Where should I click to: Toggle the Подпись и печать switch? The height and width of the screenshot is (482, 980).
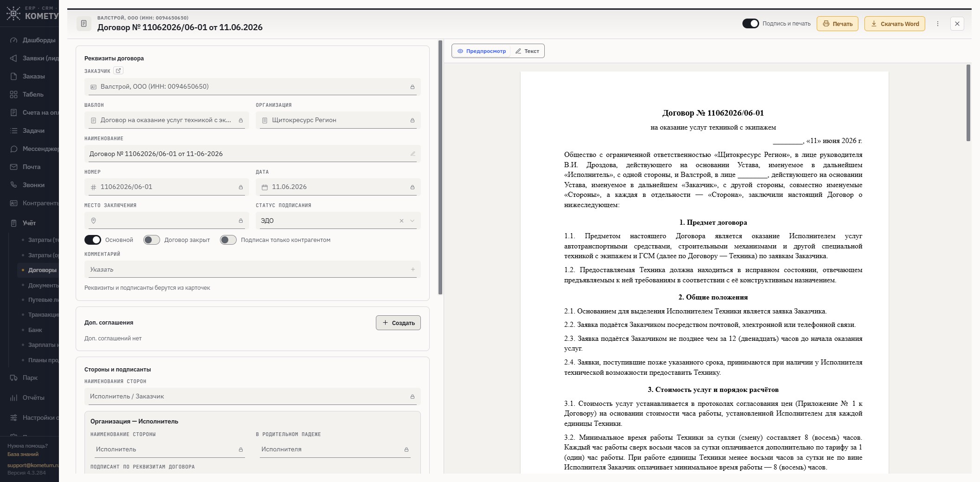point(750,23)
